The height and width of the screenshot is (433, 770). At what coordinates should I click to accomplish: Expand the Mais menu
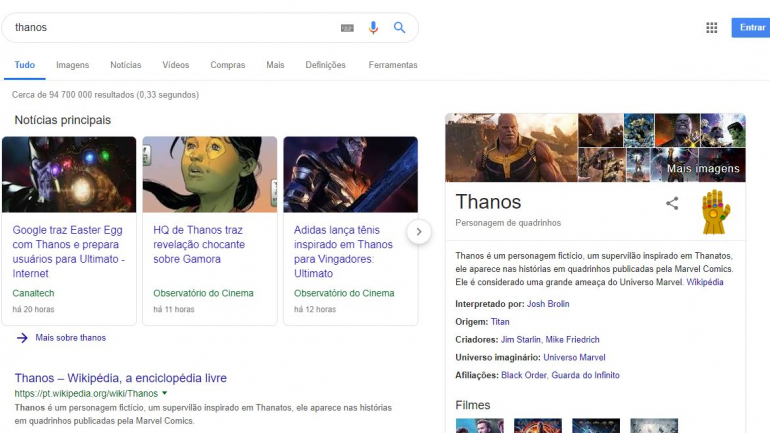point(275,65)
